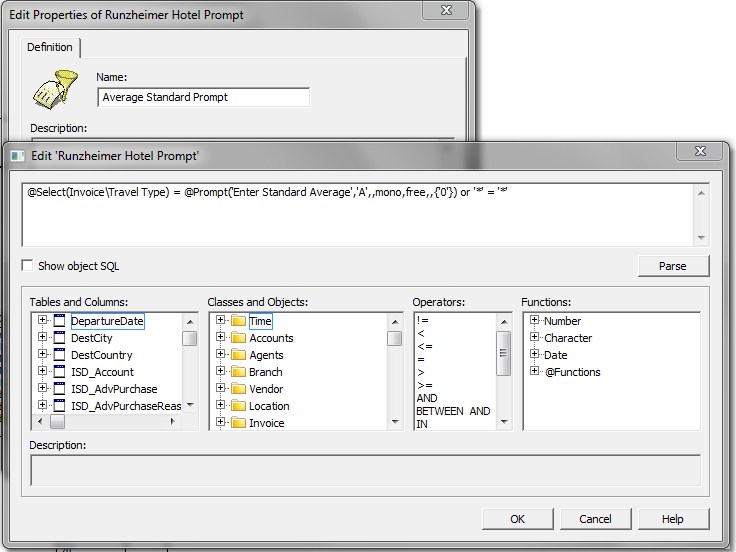This screenshot has width=736, height=552.
Task: Select the != operator
Action: tap(422, 321)
